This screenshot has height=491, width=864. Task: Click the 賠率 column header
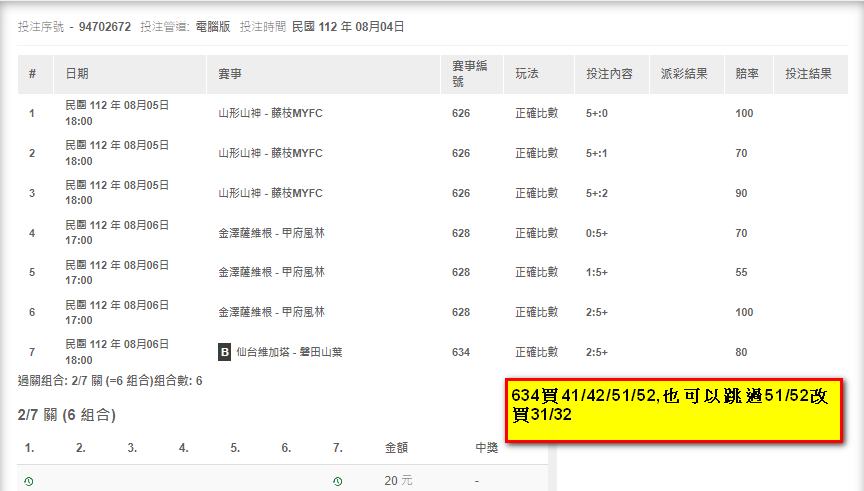[747, 74]
